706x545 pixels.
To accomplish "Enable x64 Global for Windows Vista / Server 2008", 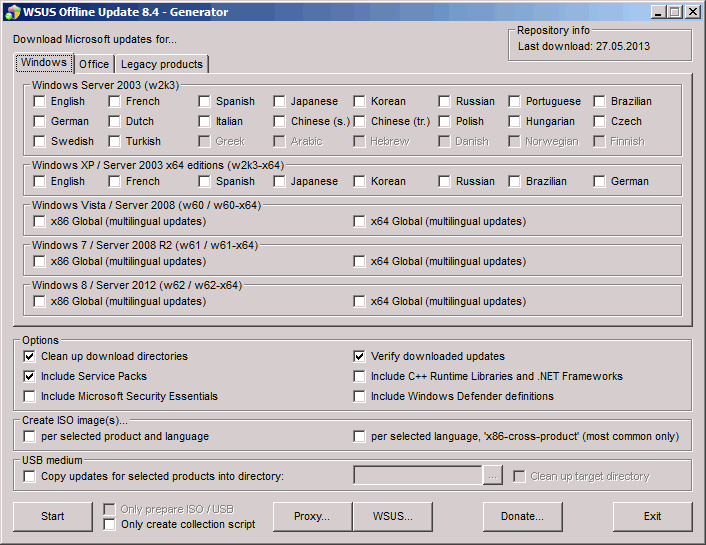I will point(359,222).
